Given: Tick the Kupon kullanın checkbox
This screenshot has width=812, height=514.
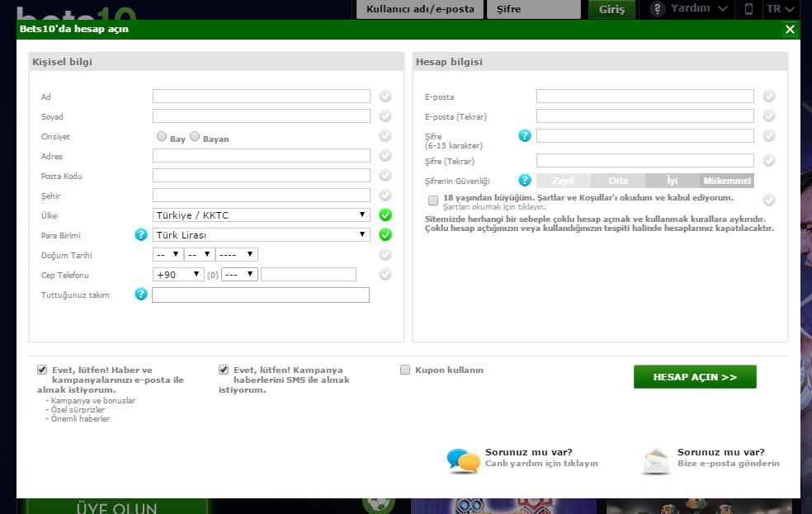Looking at the screenshot, I should point(405,370).
